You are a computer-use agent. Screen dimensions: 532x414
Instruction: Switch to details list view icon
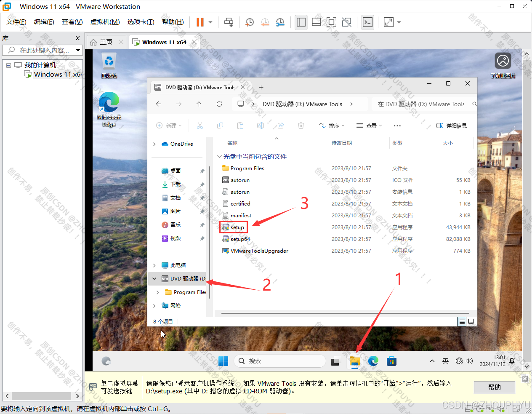462,321
